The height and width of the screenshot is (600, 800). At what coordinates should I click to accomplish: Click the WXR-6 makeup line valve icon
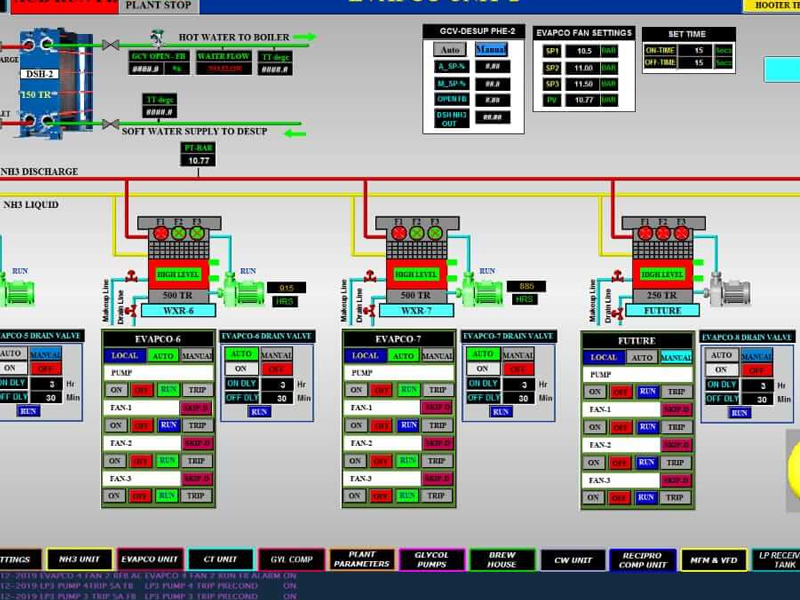tap(129, 277)
